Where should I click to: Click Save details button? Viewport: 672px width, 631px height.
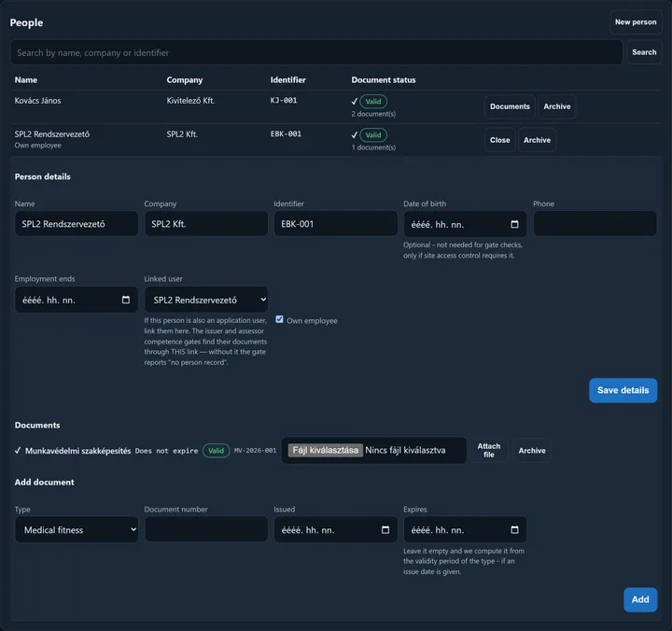pos(623,390)
